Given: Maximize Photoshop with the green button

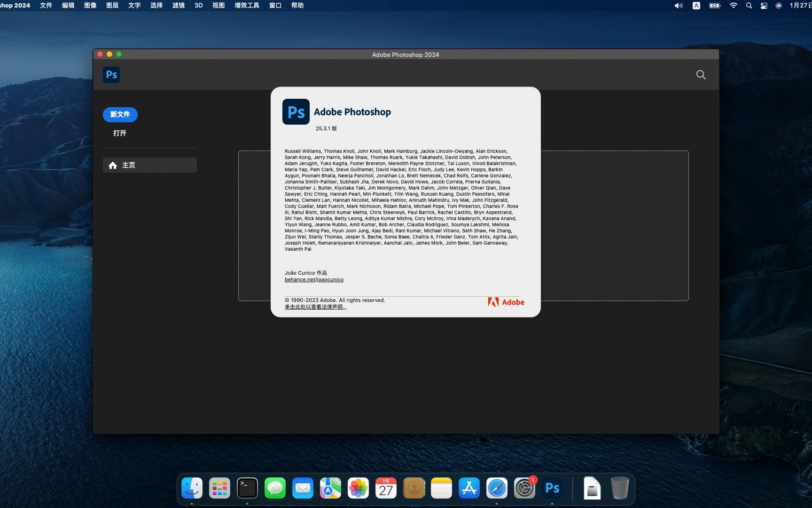Looking at the screenshot, I should click(x=119, y=54).
